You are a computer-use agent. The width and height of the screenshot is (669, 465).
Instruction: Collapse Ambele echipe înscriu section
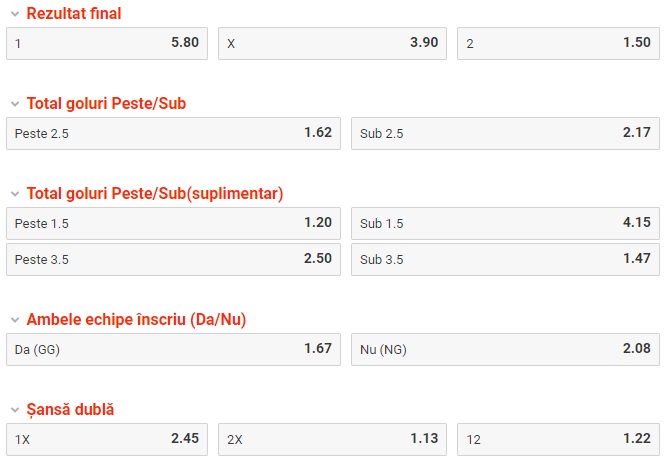pyautogui.click(x=14, y=320)
